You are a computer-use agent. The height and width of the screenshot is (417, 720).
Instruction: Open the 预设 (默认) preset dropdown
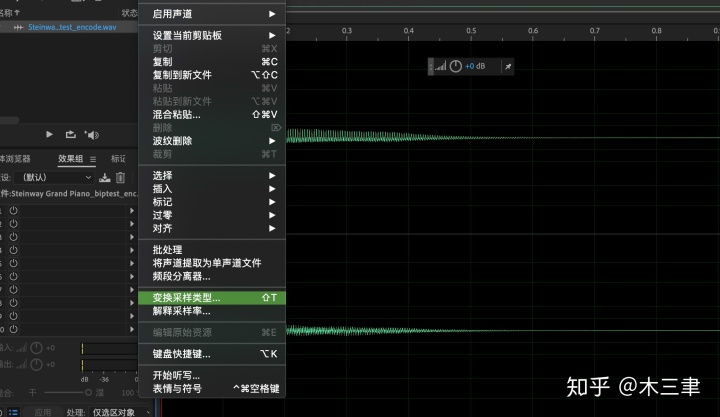click(x=54, y=177)
